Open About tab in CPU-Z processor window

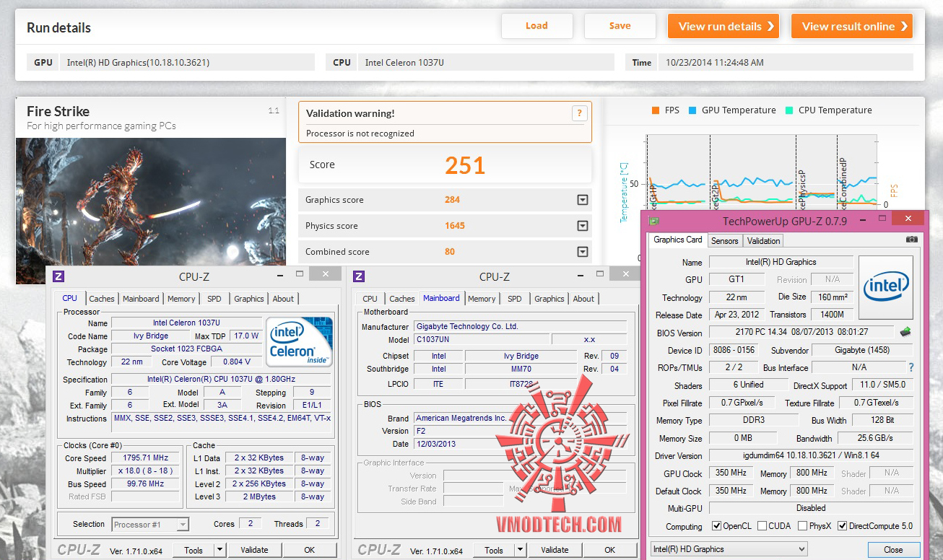tap(283, 299)
